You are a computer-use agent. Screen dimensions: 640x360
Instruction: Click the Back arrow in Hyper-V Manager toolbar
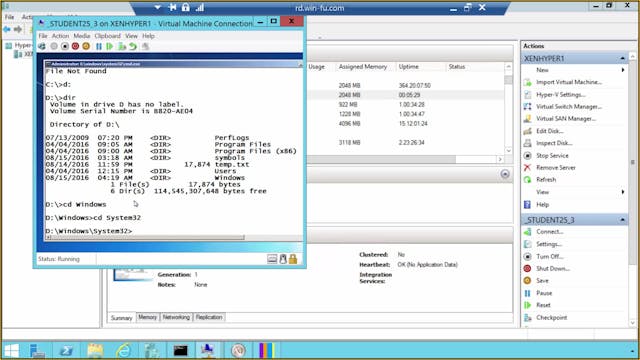tap(7, 29)
